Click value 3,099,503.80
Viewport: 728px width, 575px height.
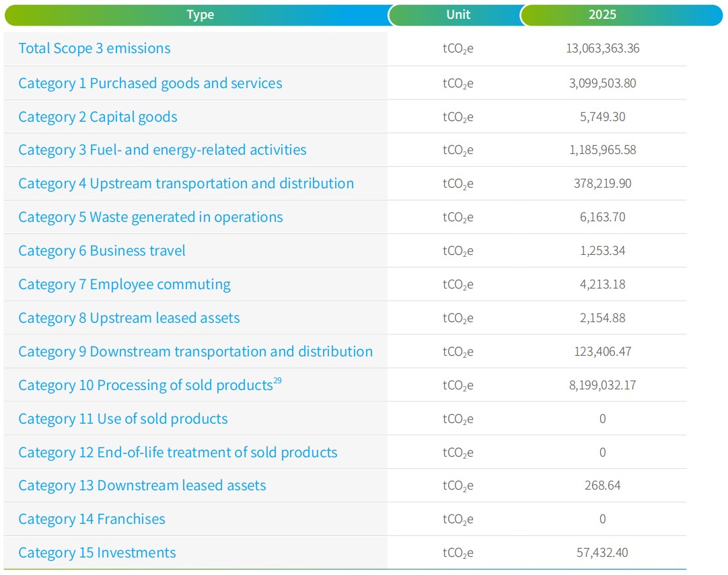coord(602,83)
